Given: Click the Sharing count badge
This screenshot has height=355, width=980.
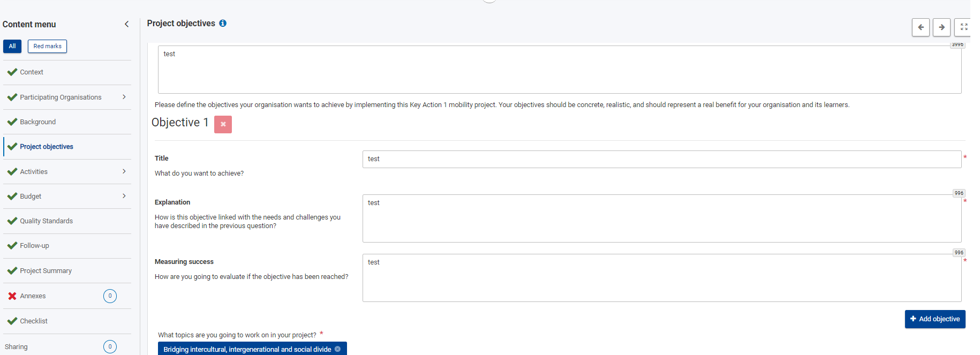Looking at the screenshot, I should pos(110,346).
